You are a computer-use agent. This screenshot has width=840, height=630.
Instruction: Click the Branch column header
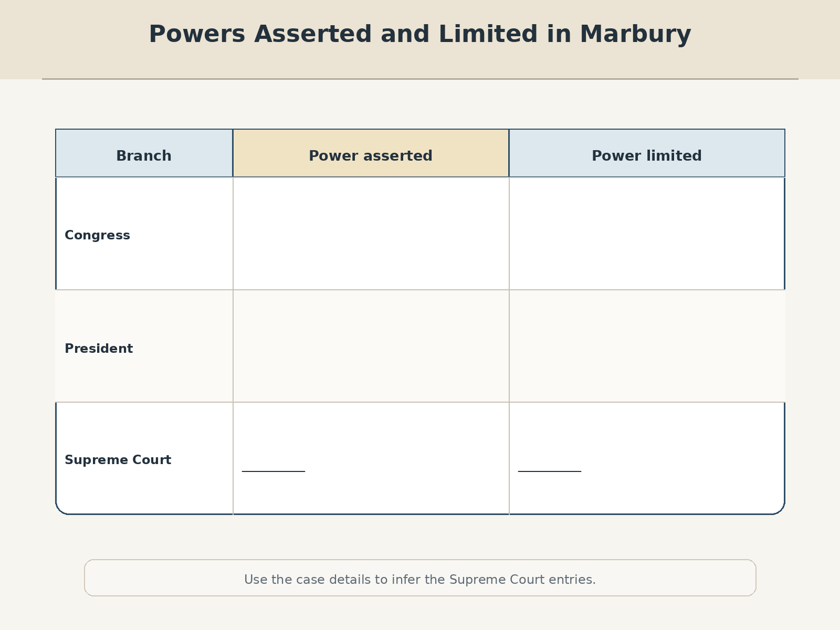click(x=144, y=153)
